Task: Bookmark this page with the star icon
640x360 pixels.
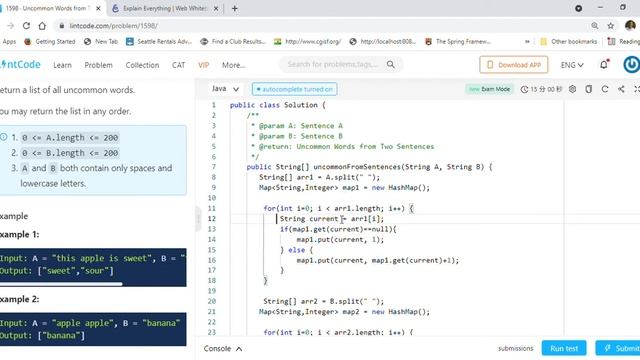Action: 611,26
